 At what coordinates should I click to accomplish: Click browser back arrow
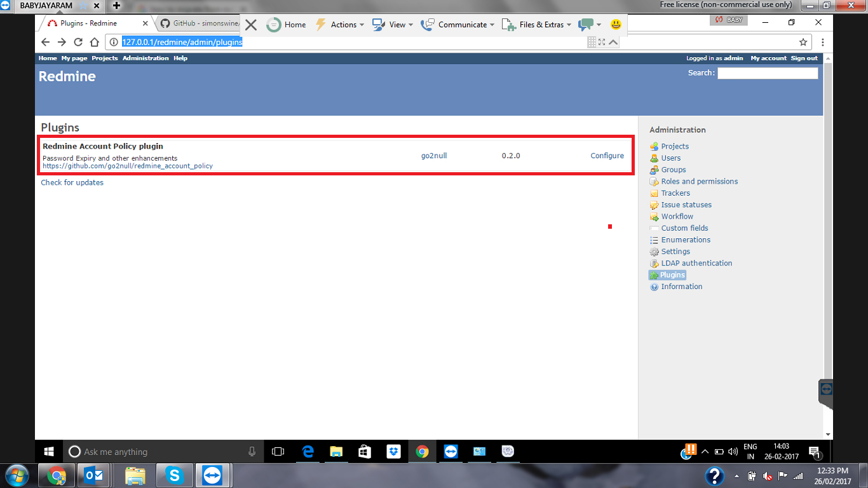pyautogui.click(x=45, y=42)
